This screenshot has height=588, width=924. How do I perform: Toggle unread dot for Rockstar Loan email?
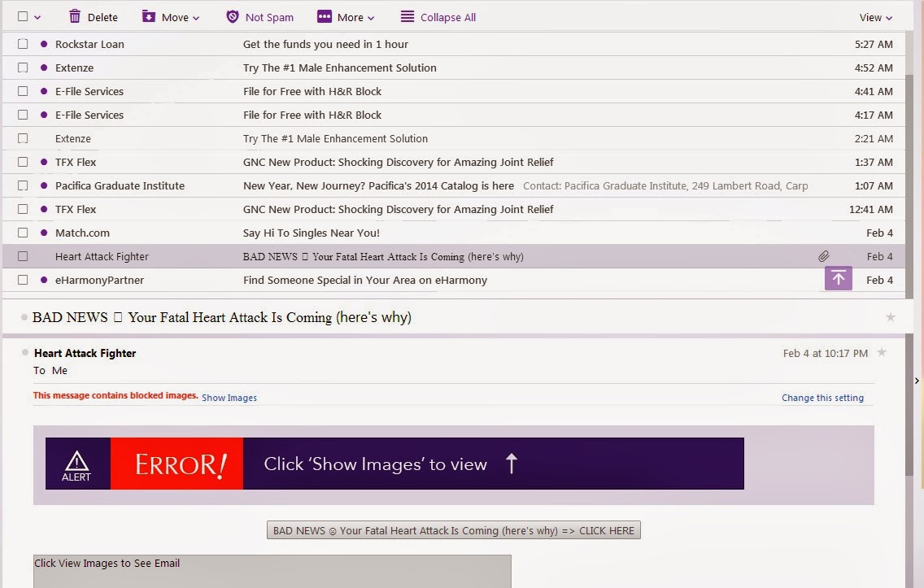pos(44,44)
